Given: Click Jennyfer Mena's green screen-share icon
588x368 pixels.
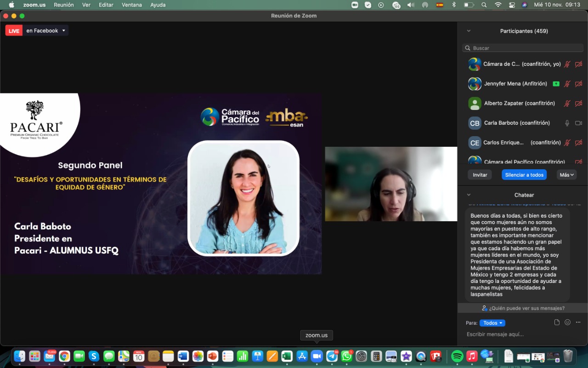Looking at the screenshot, I should (556, 84).
